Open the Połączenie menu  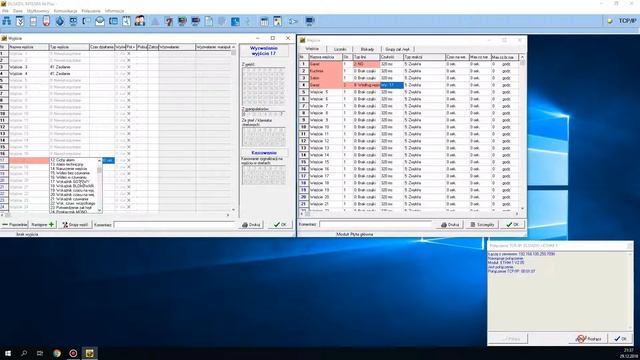pyautogui.click(x=91, y=11)
